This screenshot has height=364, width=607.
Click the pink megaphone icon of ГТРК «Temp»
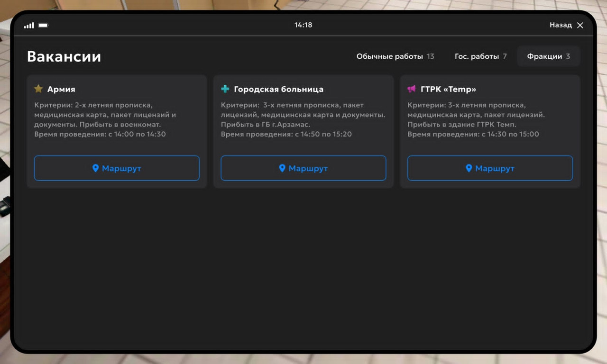(412, 89)
